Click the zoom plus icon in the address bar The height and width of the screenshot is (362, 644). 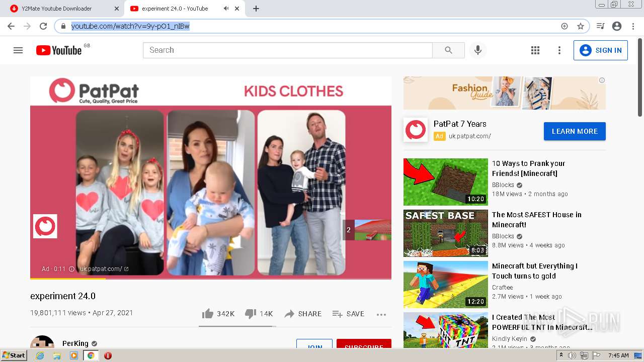(x=565, y=26)
